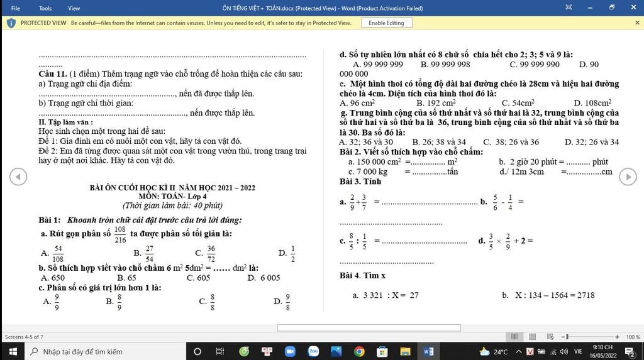Click the Screens 4-5 of 7 indicator

click(24, 337)
